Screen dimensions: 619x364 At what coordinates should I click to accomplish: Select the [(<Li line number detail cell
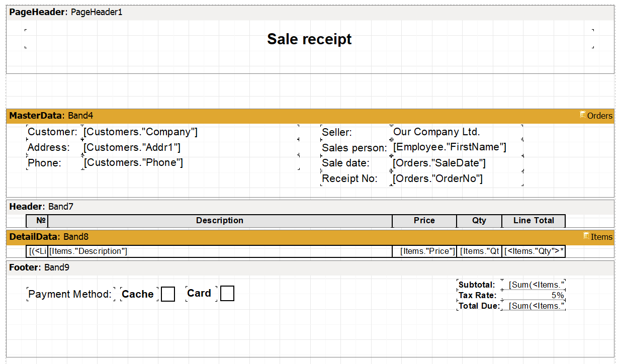[37, 251]
